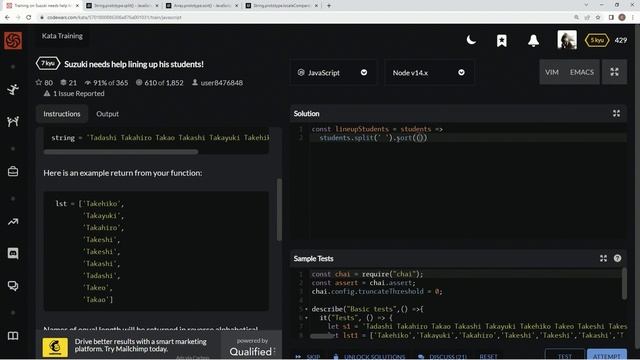Open the leaderboard trending arrow icon
Screen dimensions: 640x360
[13, 222]
